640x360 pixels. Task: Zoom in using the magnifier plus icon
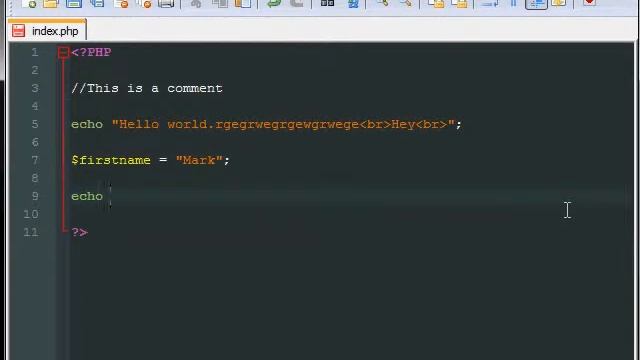point(382,3)
